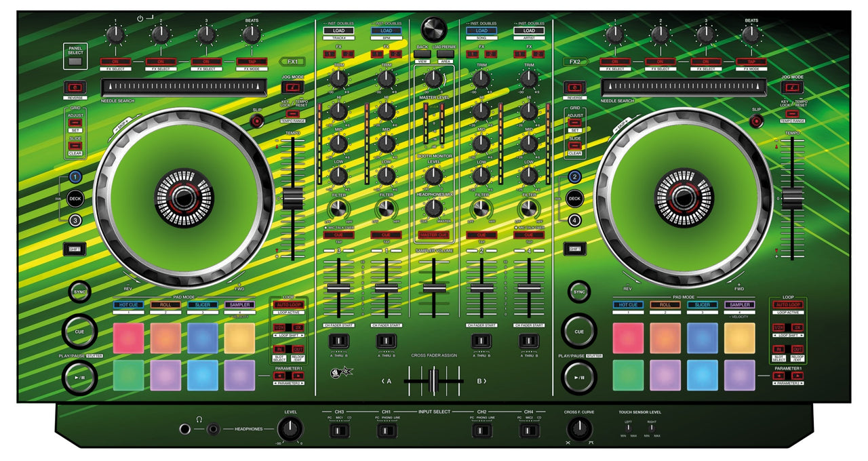Click left deck PARAMETER1 right arrow
The width and height of the screenshot is (868, 461).
point(298,376)
